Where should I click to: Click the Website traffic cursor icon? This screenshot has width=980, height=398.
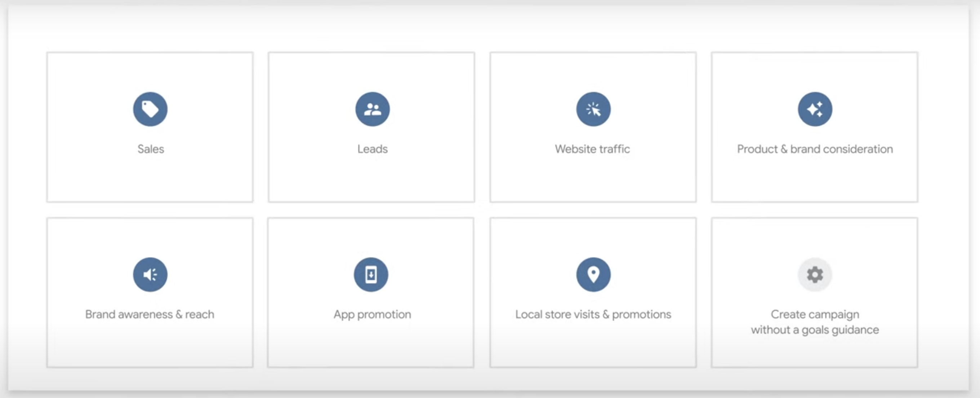pyautogui.click(x=593, y=109)
